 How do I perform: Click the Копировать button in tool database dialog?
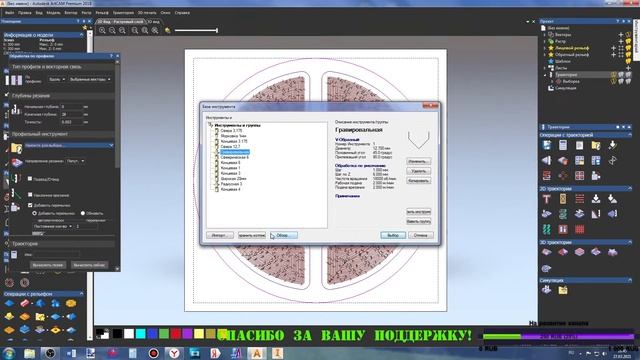pos(418,180)
